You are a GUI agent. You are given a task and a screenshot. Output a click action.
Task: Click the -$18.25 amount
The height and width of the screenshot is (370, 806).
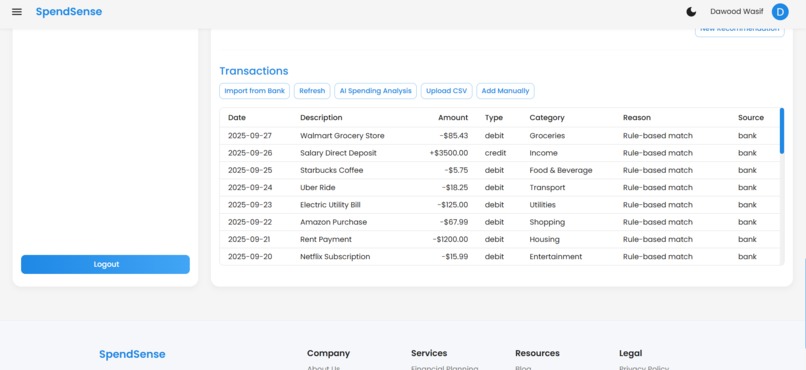[x=455, y=188]
